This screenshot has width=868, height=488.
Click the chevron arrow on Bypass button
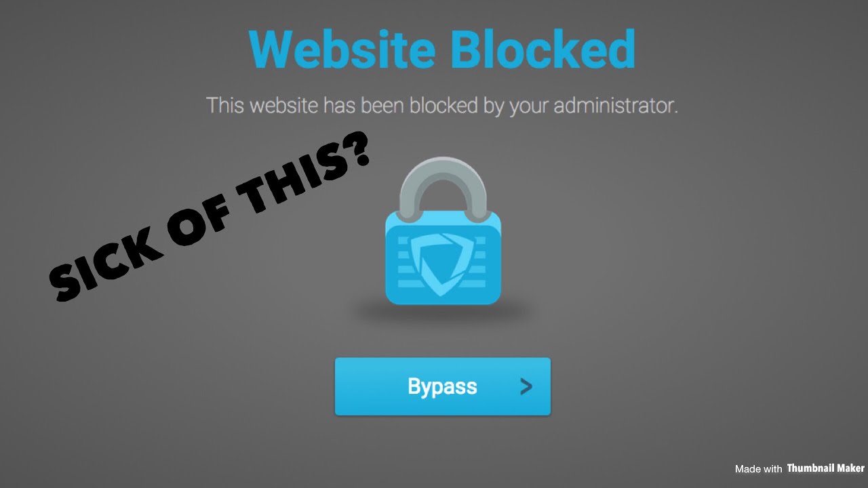click(526, 387)
